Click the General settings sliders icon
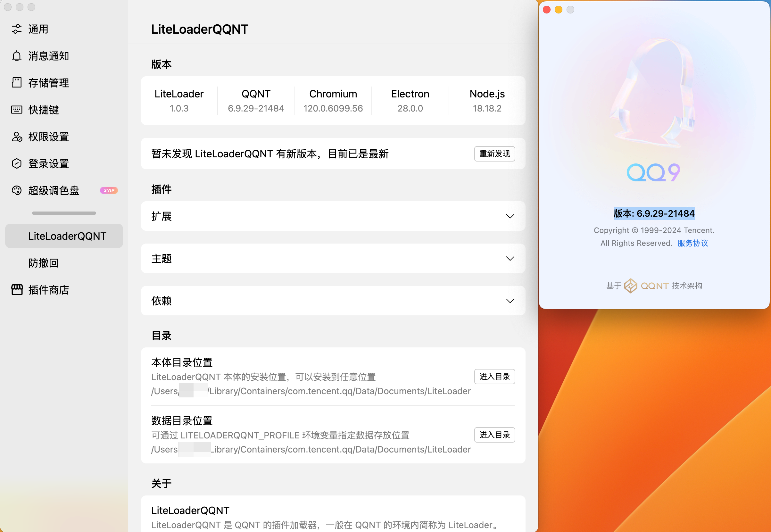Screen dimensions: 771x532 tap(16, 29)
